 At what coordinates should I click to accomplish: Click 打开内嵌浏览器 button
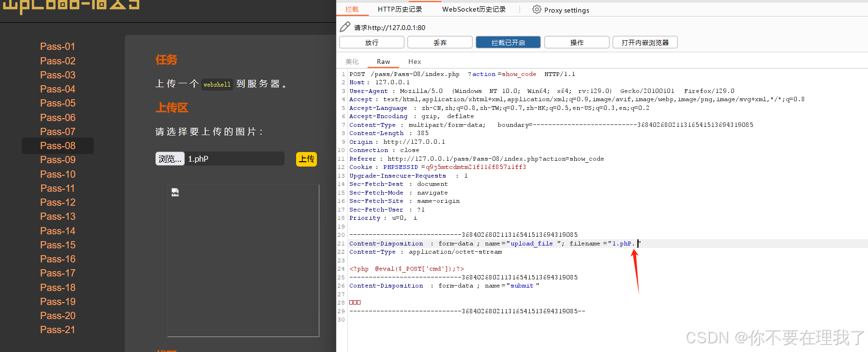click(645, 43)
